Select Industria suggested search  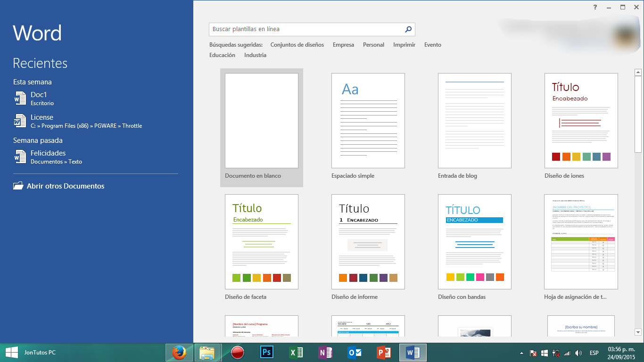(x=255, y=55)
